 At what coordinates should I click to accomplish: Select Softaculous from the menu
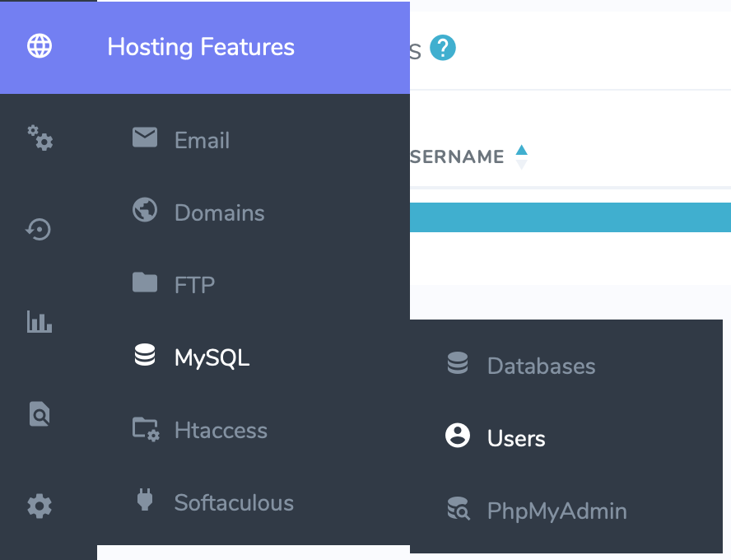pyautogui.click(x=234, y=502)
